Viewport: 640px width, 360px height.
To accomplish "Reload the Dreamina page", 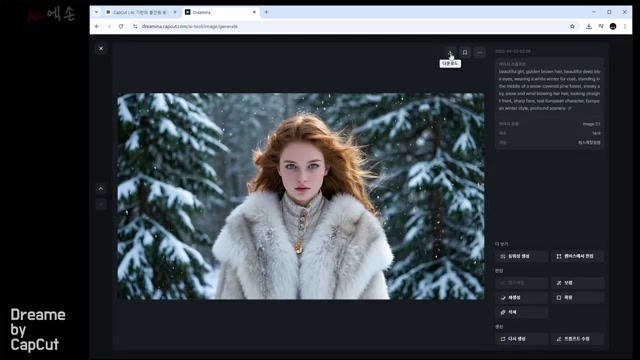I will [x=121, y=26].
